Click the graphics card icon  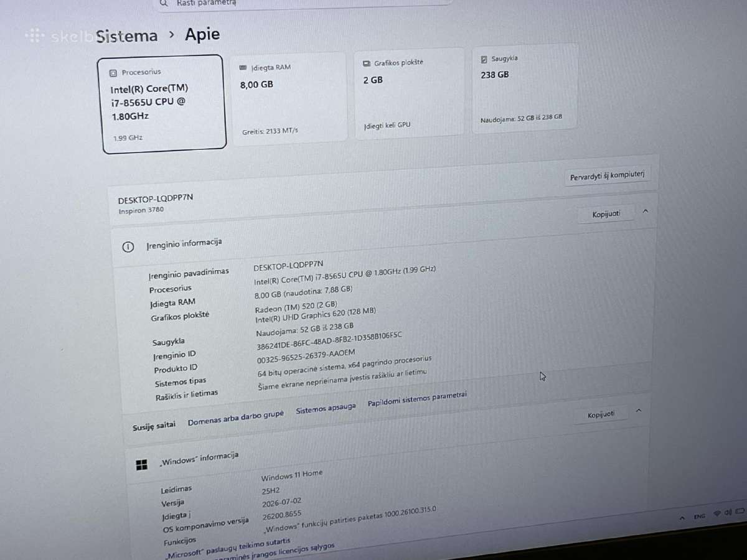(367, 63)
